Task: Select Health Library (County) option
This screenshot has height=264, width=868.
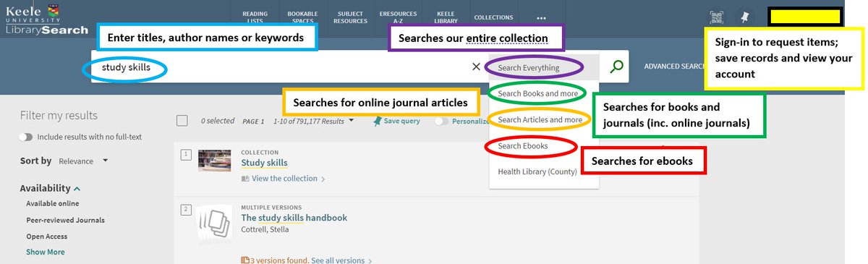Action: (544, 171)
